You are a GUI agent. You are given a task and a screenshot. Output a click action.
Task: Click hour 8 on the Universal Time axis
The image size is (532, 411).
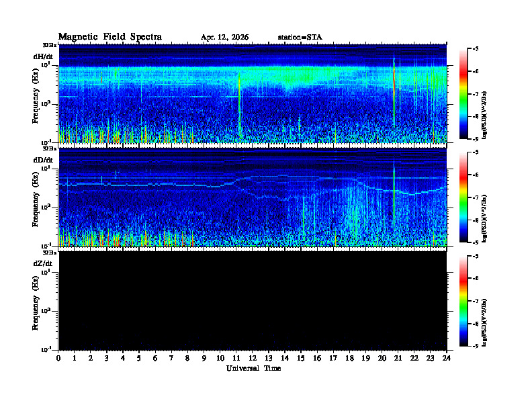pos(187,358)
